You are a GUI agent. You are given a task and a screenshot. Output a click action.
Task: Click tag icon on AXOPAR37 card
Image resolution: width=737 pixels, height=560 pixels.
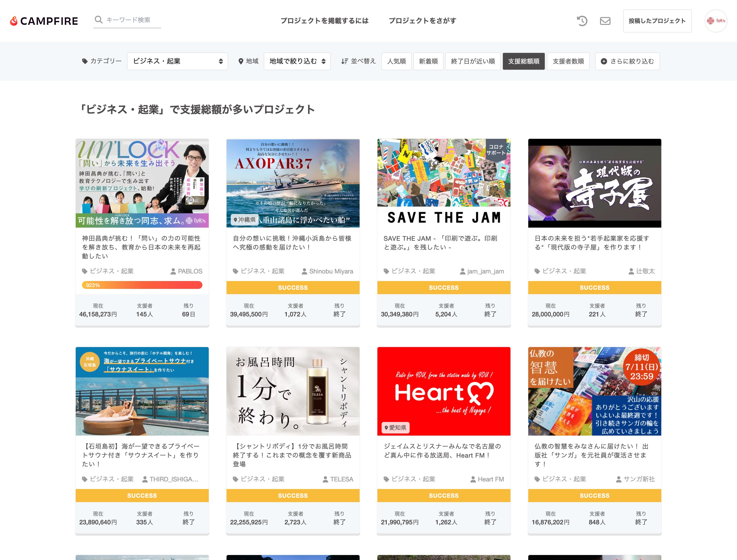pos(235,271)
